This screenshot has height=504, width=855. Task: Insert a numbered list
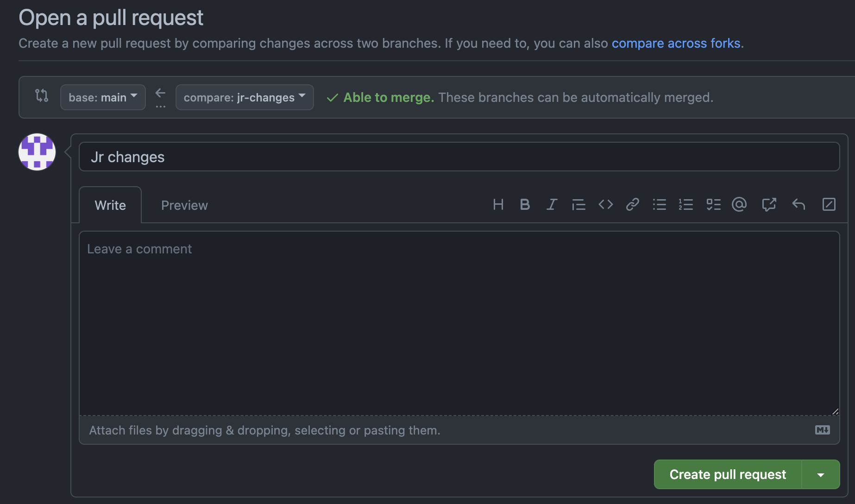tap(686, 204)
